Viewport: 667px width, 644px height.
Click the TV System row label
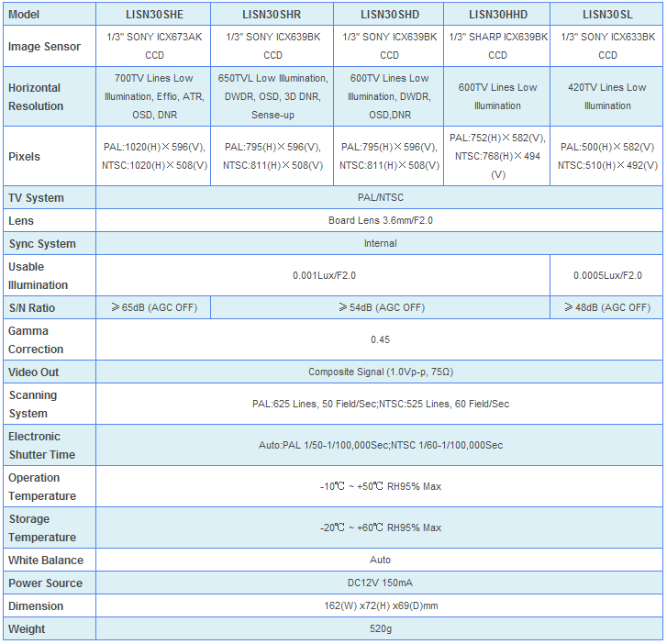[50, 197]
